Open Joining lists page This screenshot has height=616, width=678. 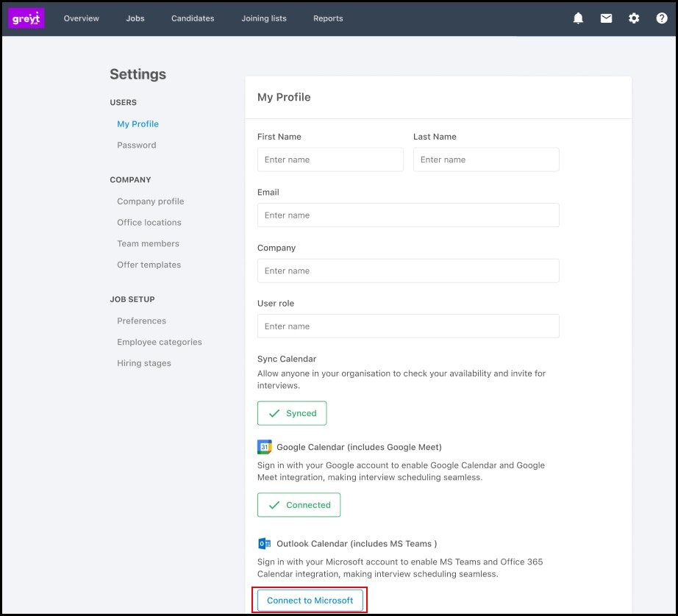[264, 18]
